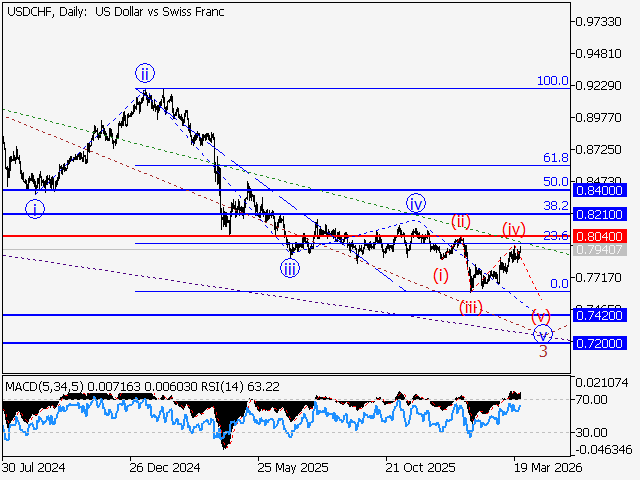This screenshot has height=480, width=640.
Task: Select the 21 Oct 2025 date marker
Action: tap(418, 467)
